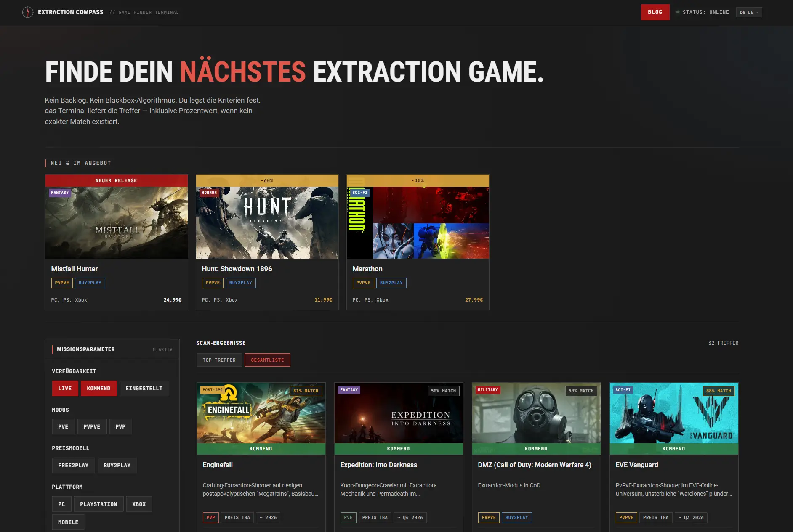Open the DE language dropdown
The height and width of the screenshot is (532, 793).
click(749, 12)
